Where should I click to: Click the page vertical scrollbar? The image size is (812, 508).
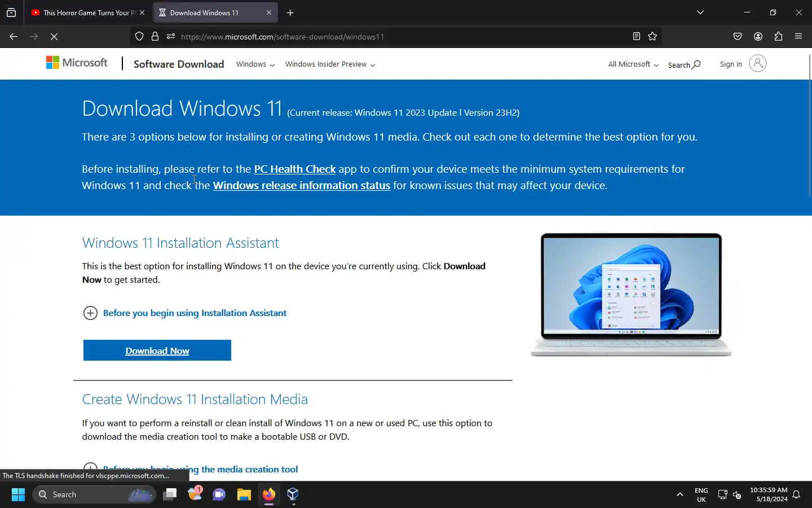(x=810, y=126)
